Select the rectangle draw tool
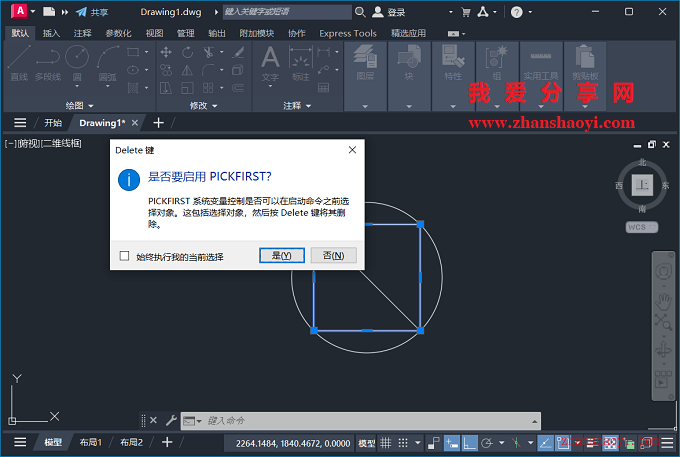This screenshot has width=680, height=457. [133, 52]
